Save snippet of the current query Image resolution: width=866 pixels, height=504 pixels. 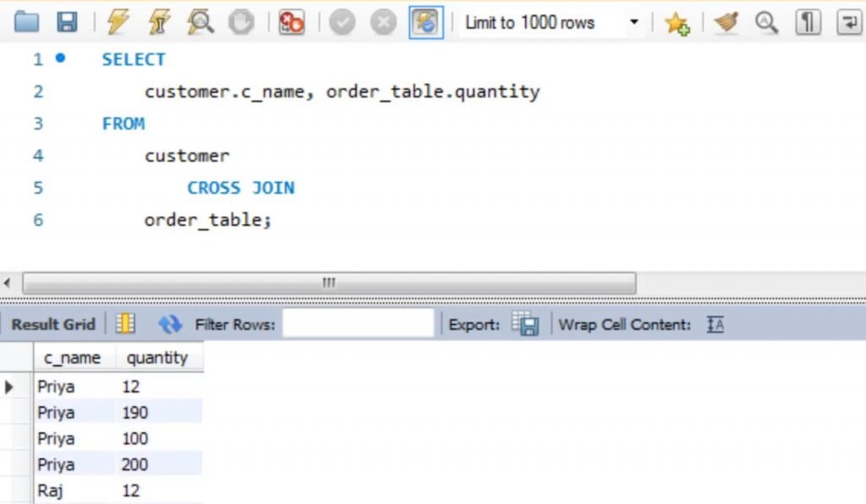click(x=677, y=23)
